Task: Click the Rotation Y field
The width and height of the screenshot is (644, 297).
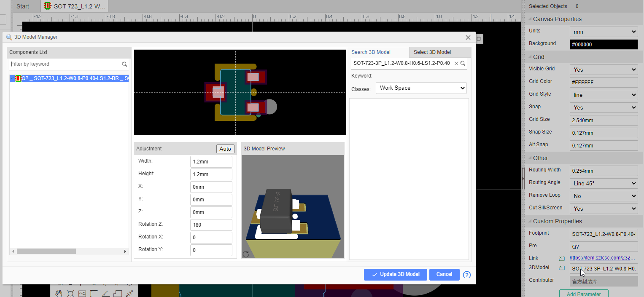Action: pos(211,250)
